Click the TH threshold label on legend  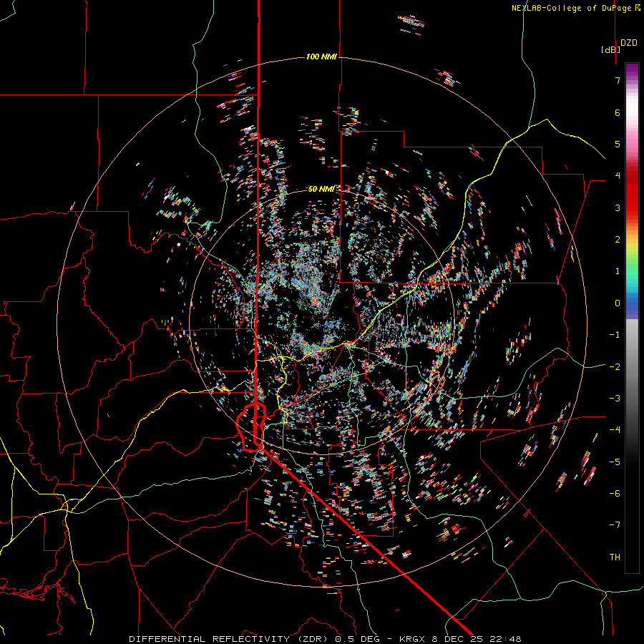[x=615, y=557]
